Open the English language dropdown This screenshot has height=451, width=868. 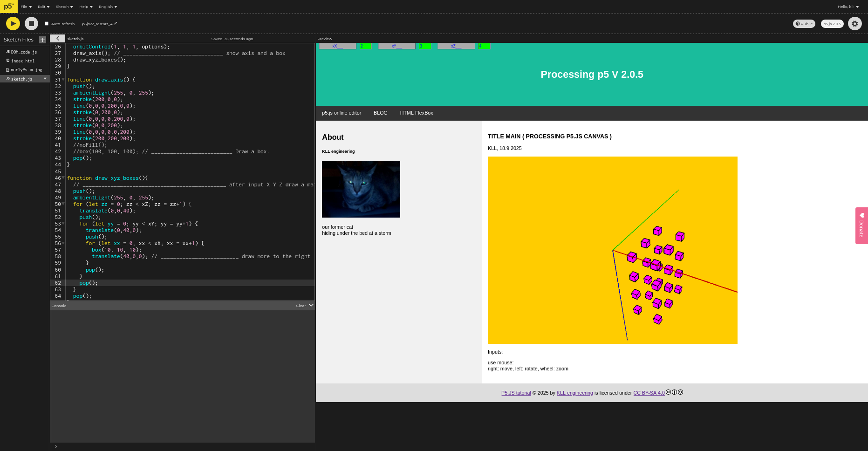(108, 7)
